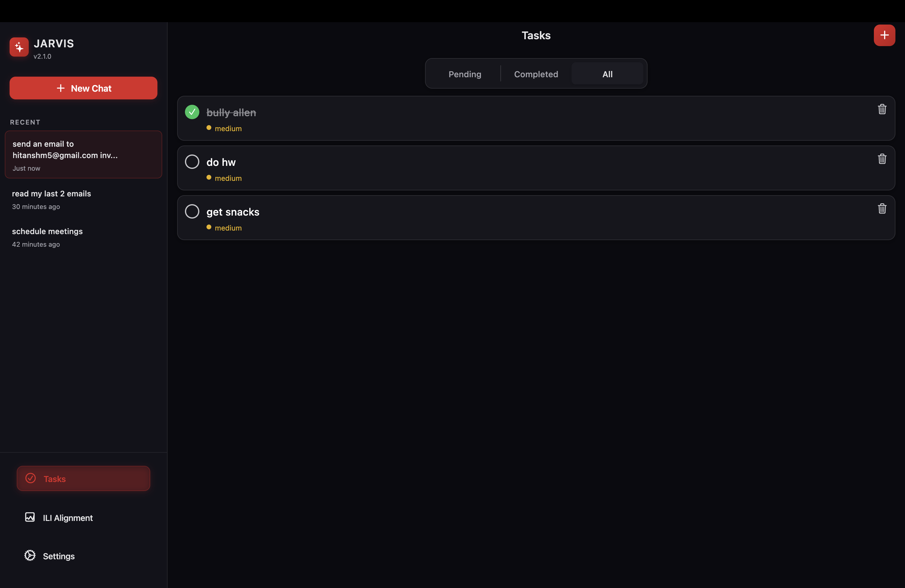Switch to the Completed tab
905x588 pixels.
click(536, 74)
